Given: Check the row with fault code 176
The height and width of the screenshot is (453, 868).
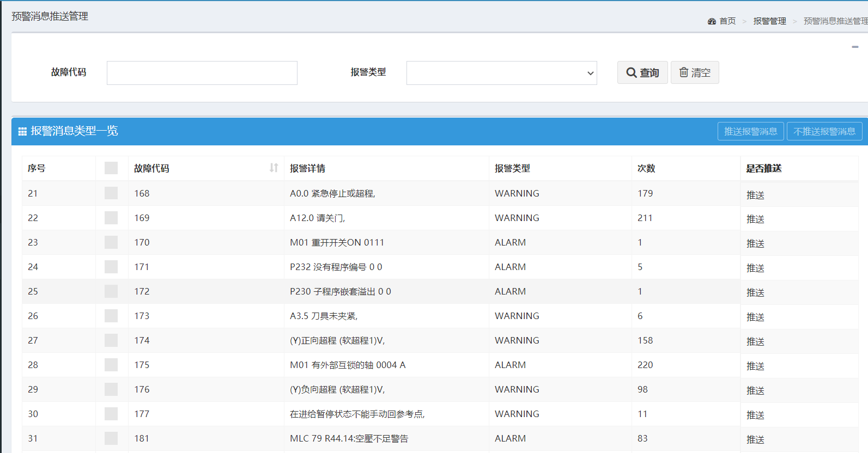Looking at the screenshot, I should pyautogui.click(x=111, y=389).
